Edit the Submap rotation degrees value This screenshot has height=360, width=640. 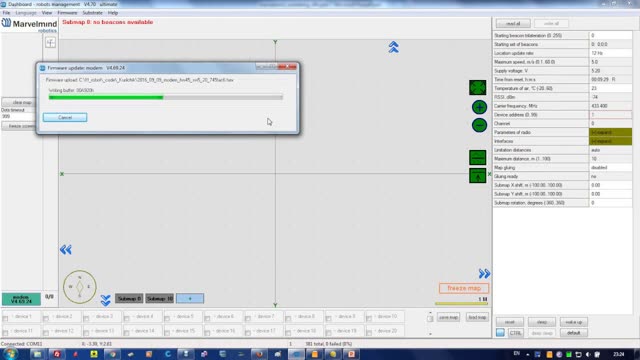(x=610, y=203)
